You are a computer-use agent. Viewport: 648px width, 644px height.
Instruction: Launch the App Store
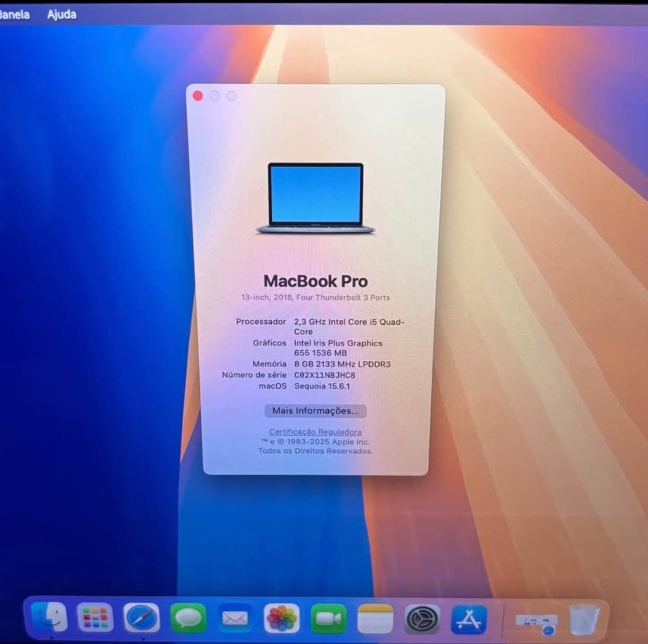(x=468, y=619)
